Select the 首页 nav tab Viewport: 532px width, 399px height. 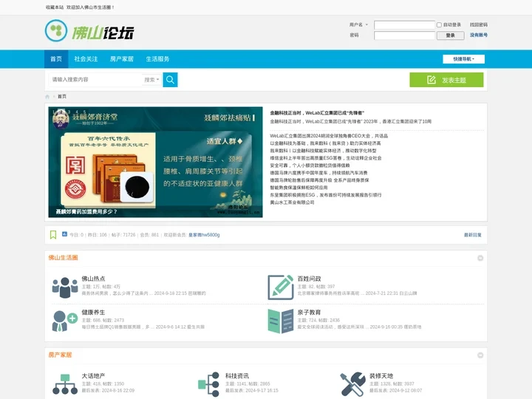[x=56, y=59]
